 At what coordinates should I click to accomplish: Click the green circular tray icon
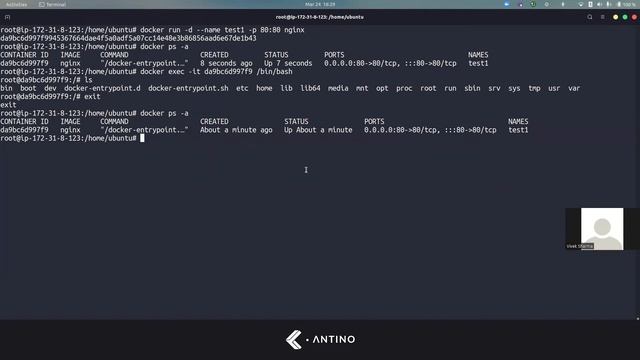point(533,4)
